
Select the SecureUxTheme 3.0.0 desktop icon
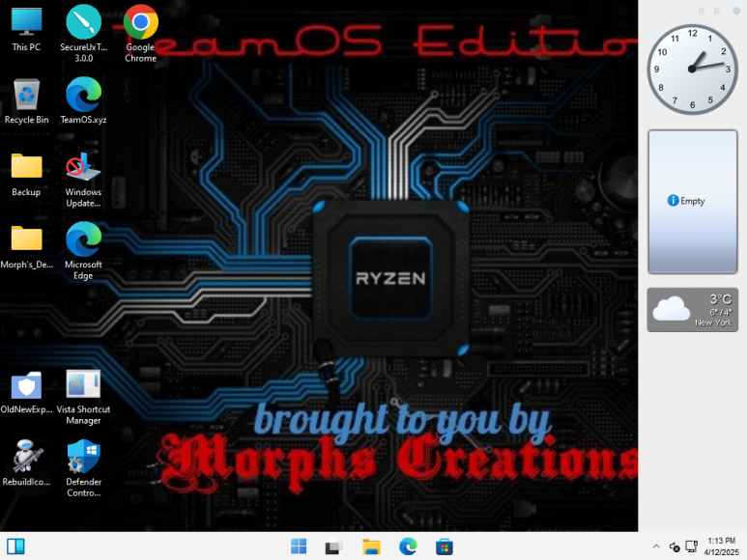click(83, 33)
